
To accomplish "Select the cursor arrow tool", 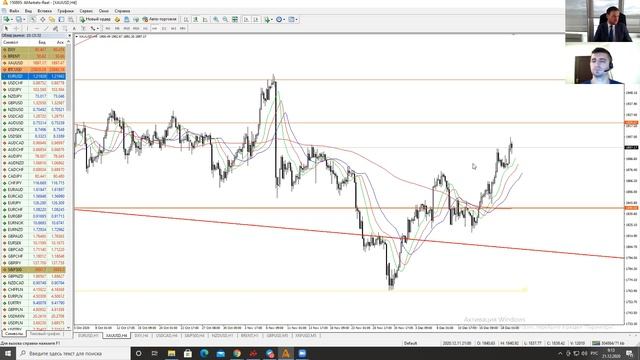I will click(x=6, y=29).
